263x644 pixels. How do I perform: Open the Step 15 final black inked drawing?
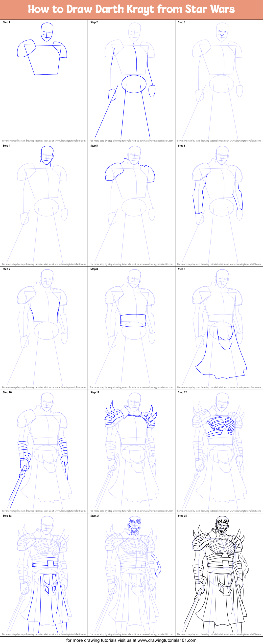click(219, 574)
